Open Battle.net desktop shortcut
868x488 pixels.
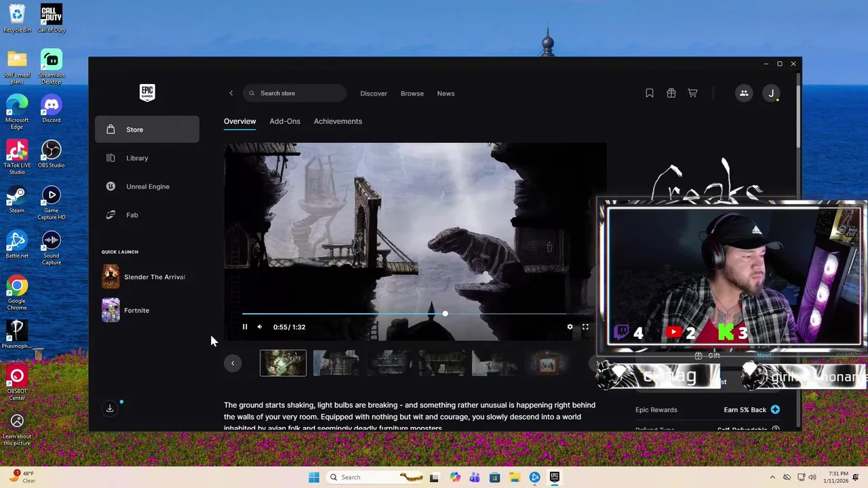point(17,245)
